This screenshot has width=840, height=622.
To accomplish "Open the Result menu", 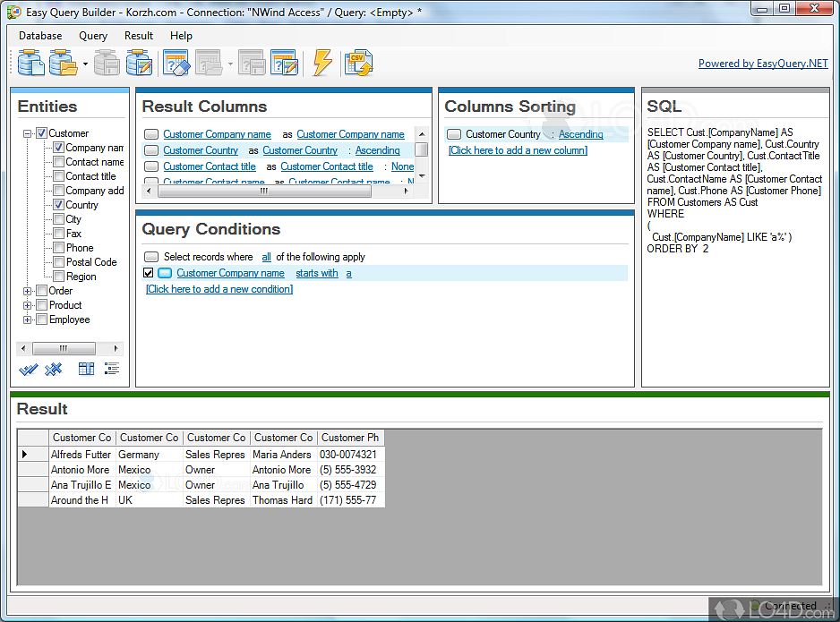I will (x=138, y=36).
